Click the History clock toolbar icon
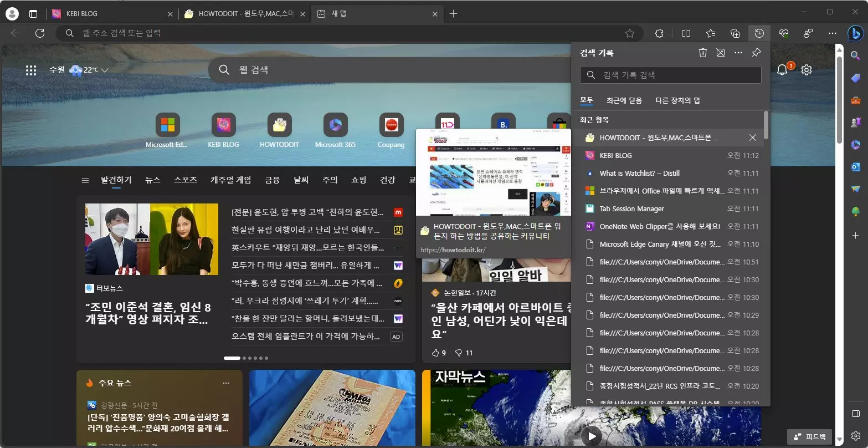Screen dimensions: 868x448 tap(759, 33)
